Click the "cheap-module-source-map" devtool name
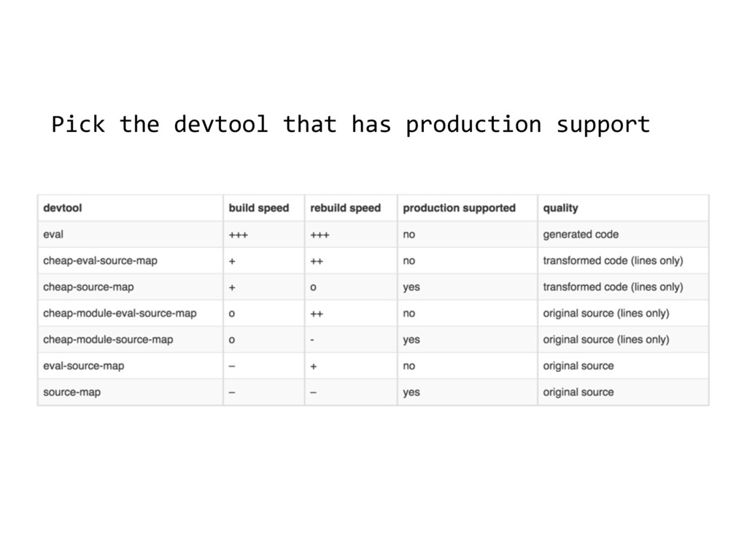Image resolution: width=747 pixels, height=560 pixels. 108,339
